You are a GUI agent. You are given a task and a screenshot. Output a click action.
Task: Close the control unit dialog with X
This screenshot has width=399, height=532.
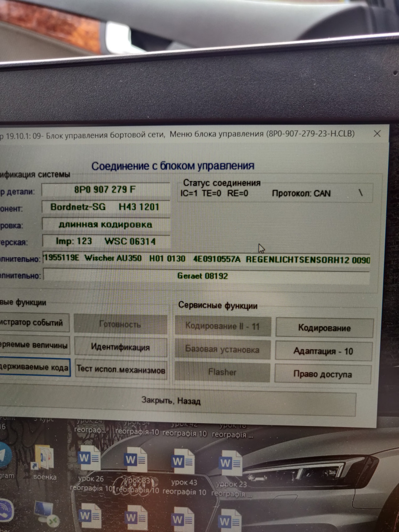pyautogui.click(x=377, y=133)
